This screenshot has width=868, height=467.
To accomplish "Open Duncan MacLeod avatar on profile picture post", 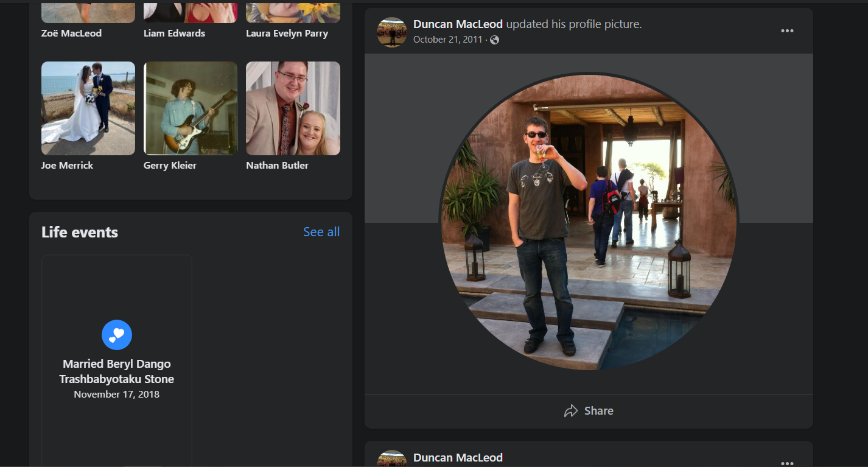I will [x=392, y=32].
